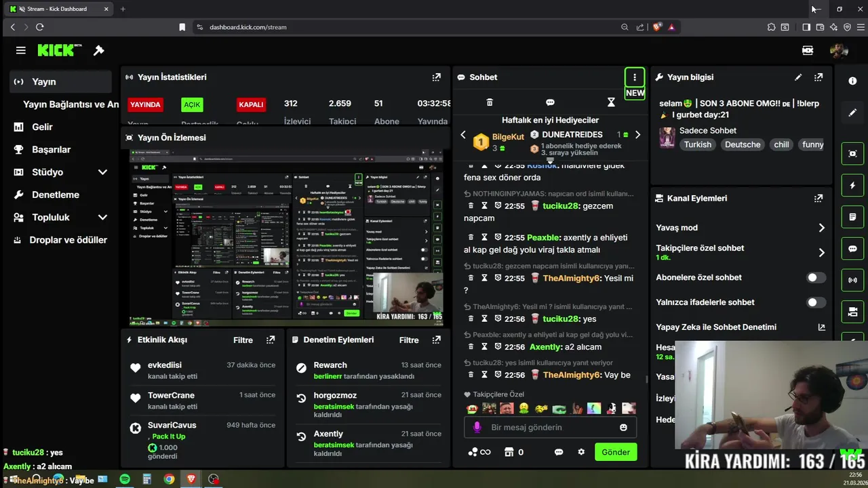Click the preview frame icon in right sidebar
This screenshot has width=868, height=488.
click(852, 153)
